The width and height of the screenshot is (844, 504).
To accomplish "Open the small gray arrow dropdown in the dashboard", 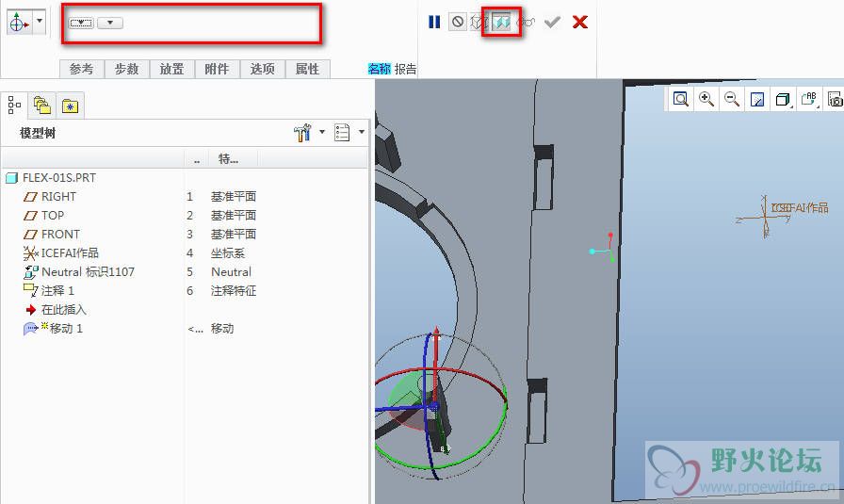I will tap(110, 24).
